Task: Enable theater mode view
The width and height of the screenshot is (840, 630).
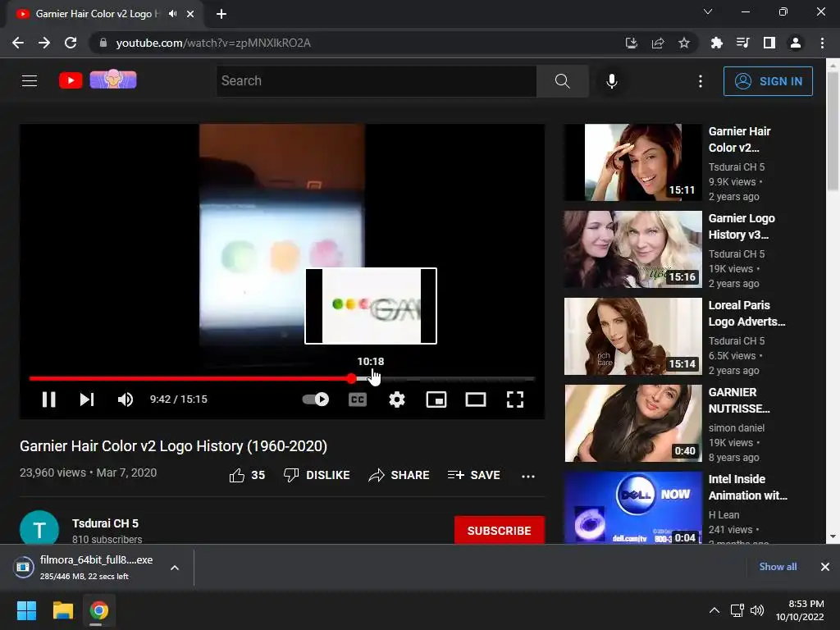Action: (476, 399)
